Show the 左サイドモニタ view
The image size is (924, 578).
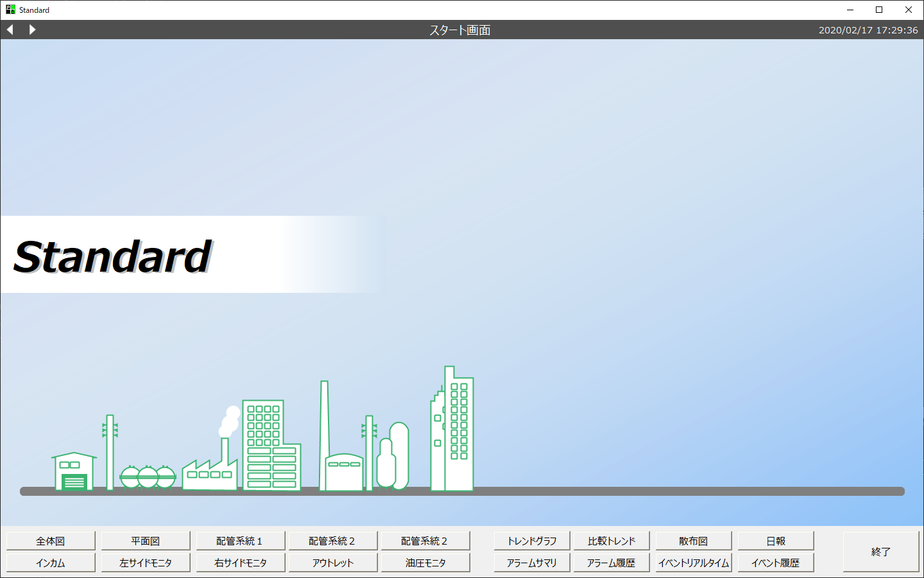(146, 563)
